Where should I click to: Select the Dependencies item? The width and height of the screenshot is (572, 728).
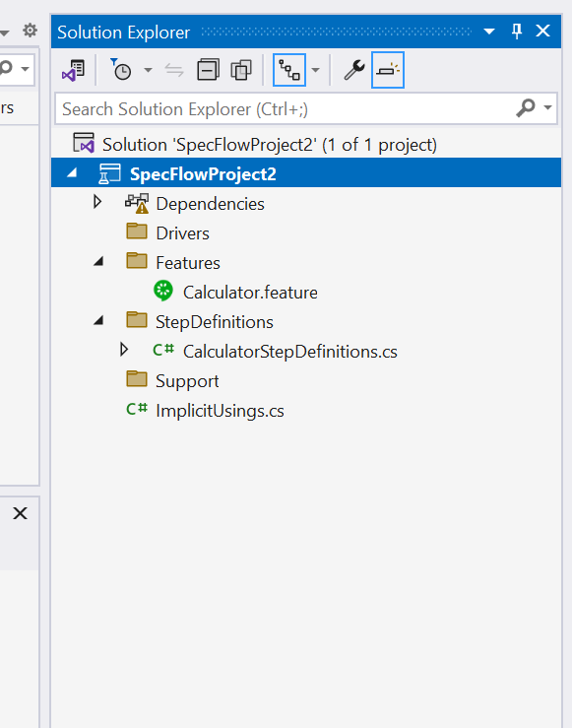[210, 204]
